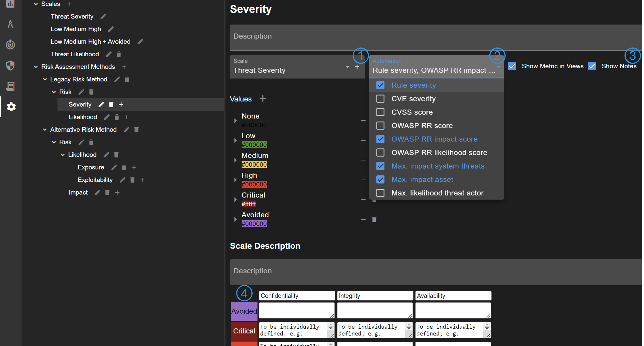Open the shield icon in the sidebar

click(10, 65)
